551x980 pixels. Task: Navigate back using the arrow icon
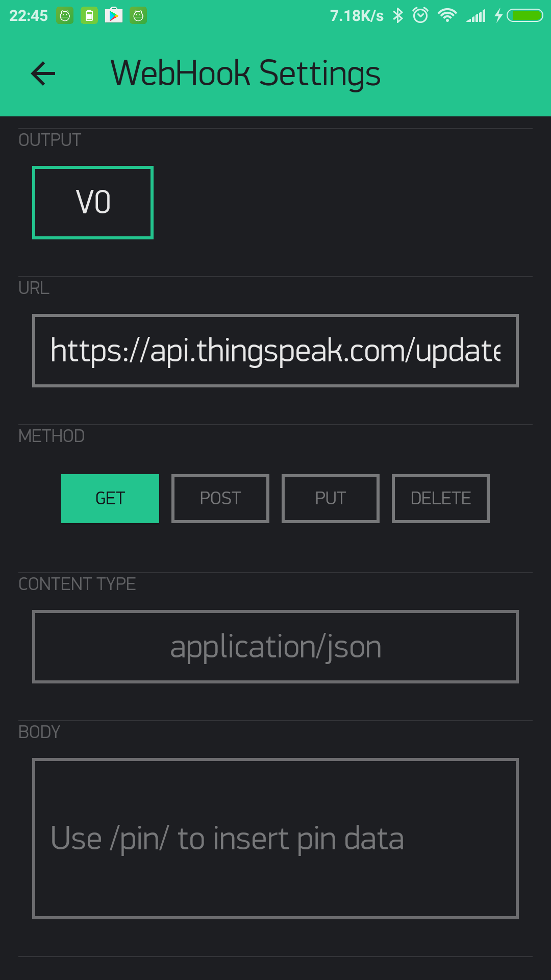(43, 73)
